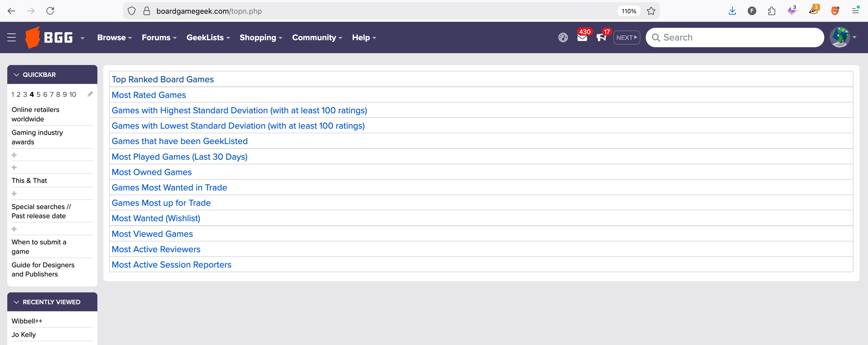Open Guide for Designers and Publishers
Screen dimensions: 868x345
click(x=43, y=269)
